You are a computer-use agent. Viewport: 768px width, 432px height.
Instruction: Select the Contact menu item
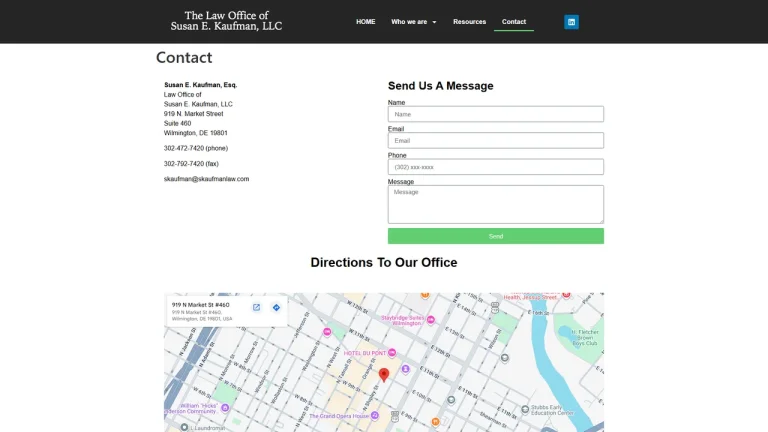point(514,22)
